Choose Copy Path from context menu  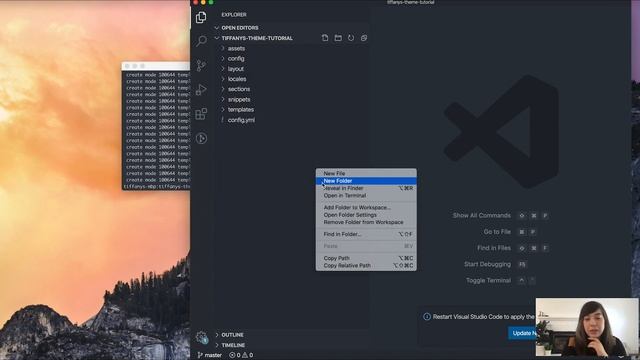click(x=366, y=258)
